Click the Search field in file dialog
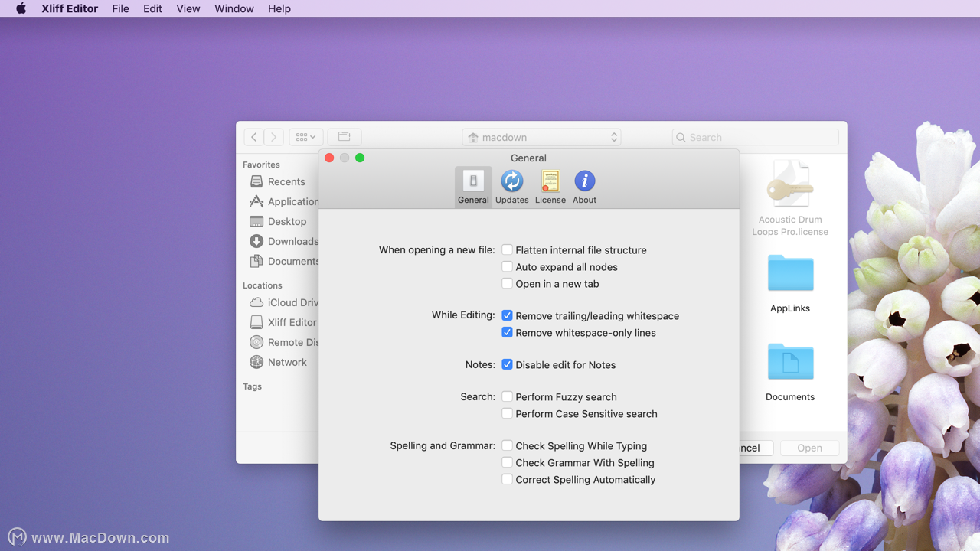 (x=755, y=137)
